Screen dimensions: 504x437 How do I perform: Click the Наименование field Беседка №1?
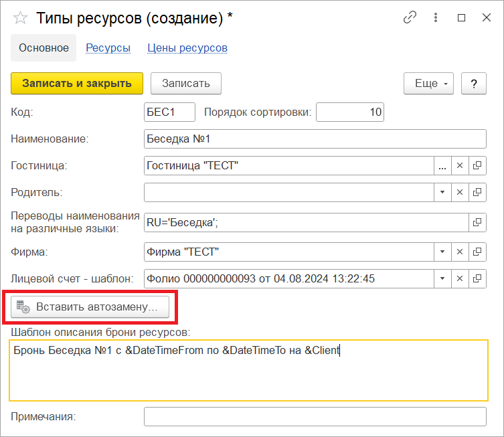315,139
